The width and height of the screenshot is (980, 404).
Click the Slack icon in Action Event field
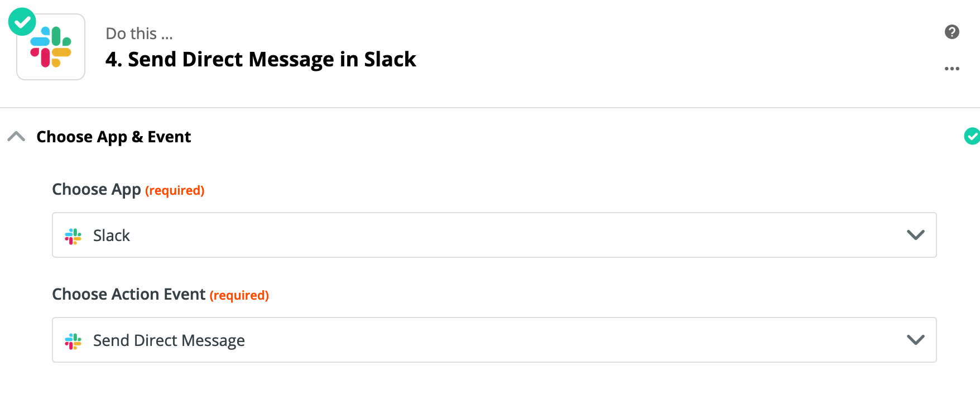[73, 341]
